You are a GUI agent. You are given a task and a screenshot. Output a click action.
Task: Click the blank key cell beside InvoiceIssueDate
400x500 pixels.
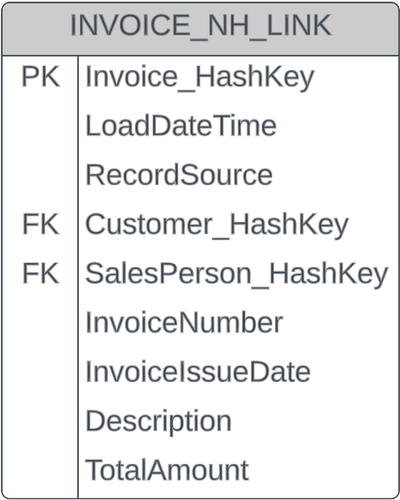click(40, 372)
